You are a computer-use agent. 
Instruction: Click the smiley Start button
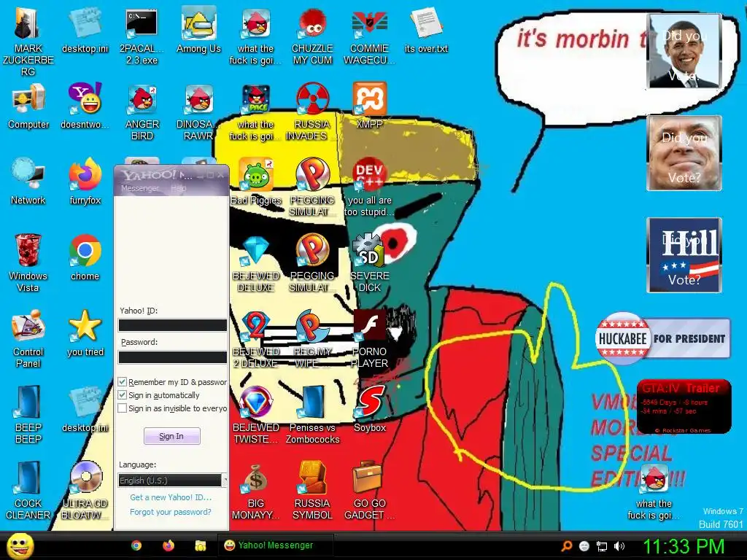point(20,545)
